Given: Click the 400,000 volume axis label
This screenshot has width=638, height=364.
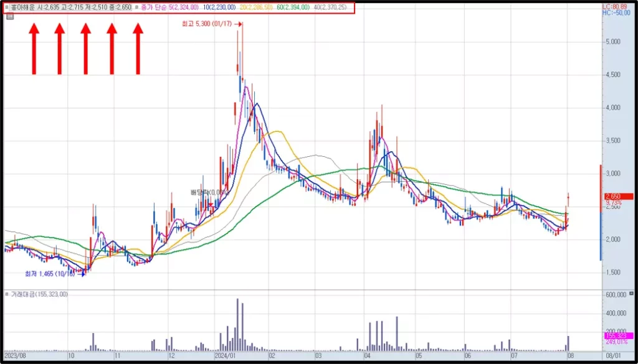Looking at the screenshot, I should coord(615,313).
